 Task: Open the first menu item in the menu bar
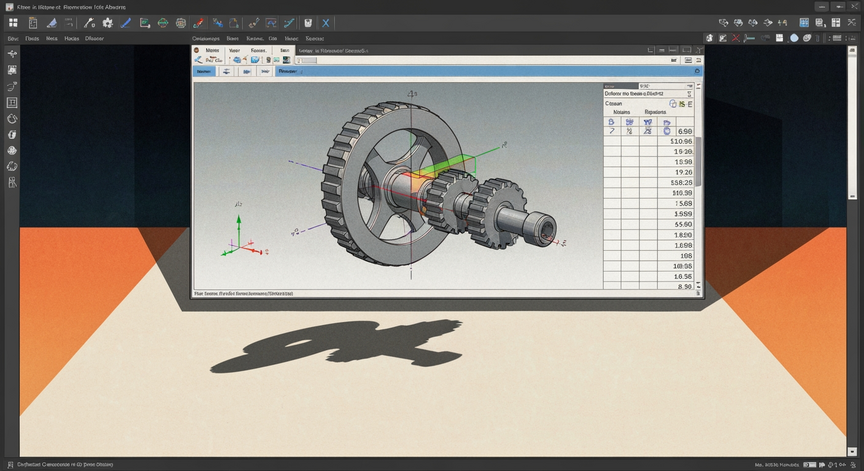[13, 39]
